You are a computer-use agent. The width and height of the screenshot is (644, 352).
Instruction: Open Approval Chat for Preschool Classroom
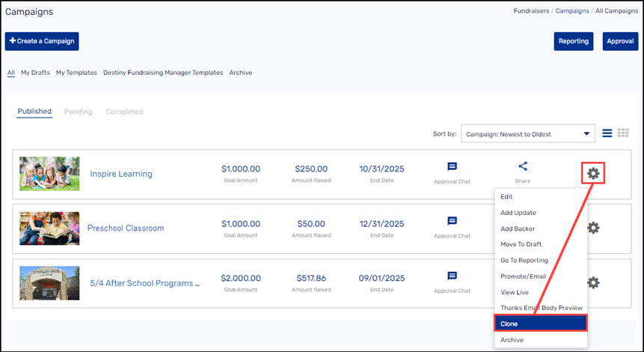click(452, 222)
